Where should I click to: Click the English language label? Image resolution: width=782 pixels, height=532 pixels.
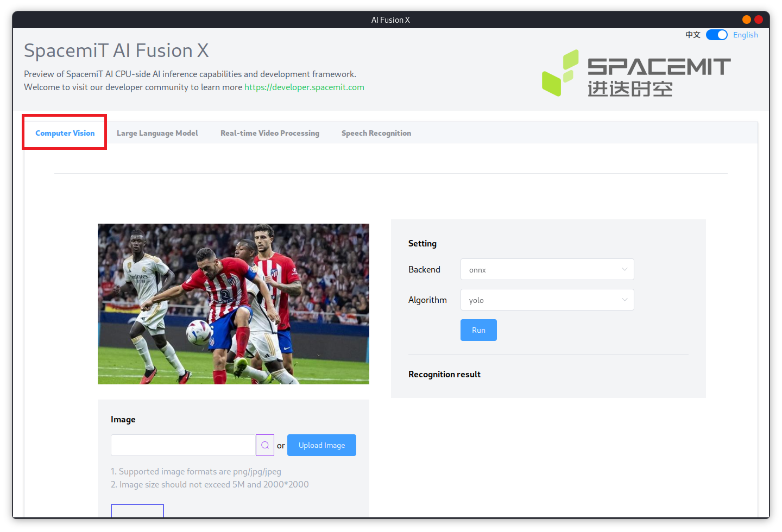(x=745, y=35)
